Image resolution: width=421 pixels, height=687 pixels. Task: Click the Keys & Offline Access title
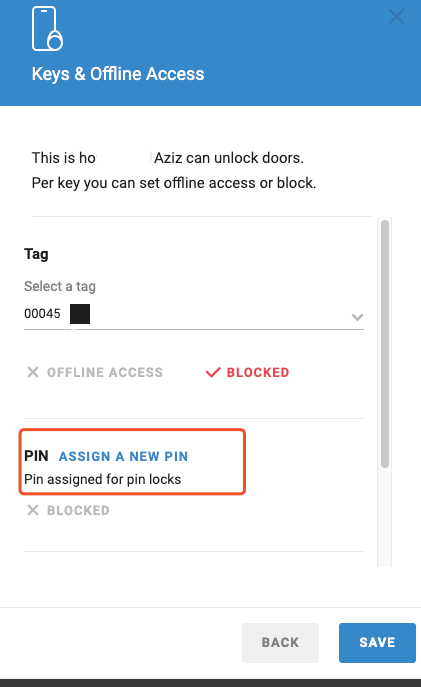pyautogui.click(x=118, y=74)
